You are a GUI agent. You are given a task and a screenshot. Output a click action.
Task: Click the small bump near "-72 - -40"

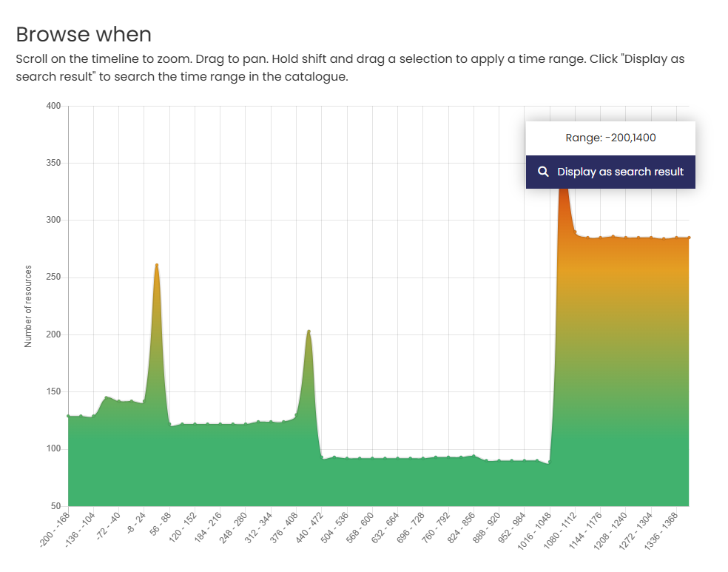tap(107, 400)
